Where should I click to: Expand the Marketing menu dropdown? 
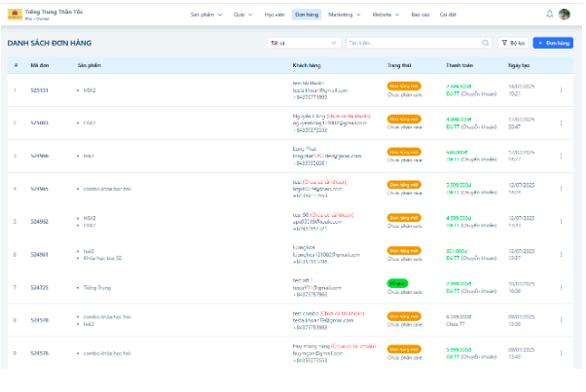pyautogui.click(x=343, y=15)
